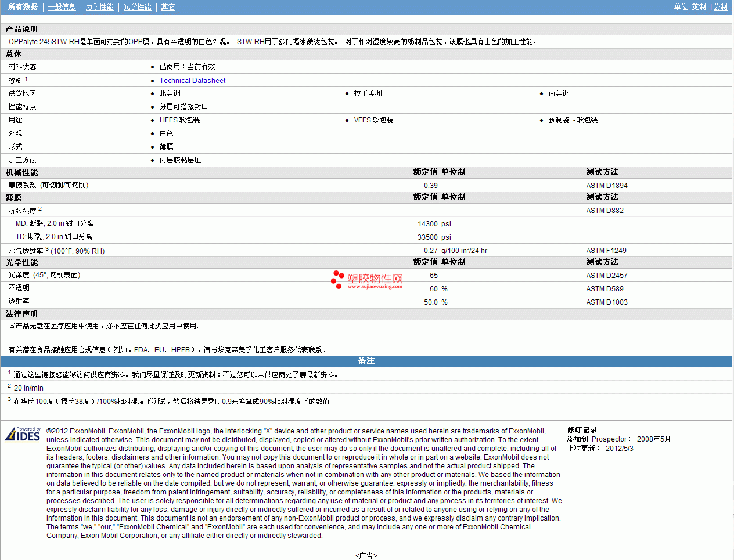Switch units to 公制

[x=720, y=7]
